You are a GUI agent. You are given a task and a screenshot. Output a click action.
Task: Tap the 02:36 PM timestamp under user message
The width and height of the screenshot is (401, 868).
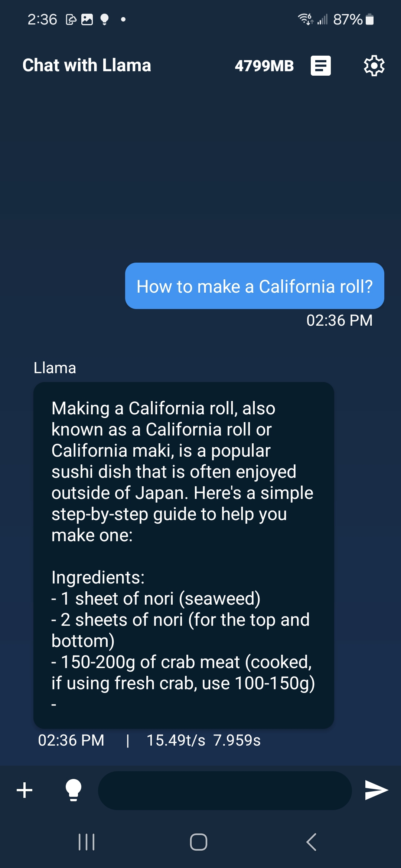click(x=339, y=320)
